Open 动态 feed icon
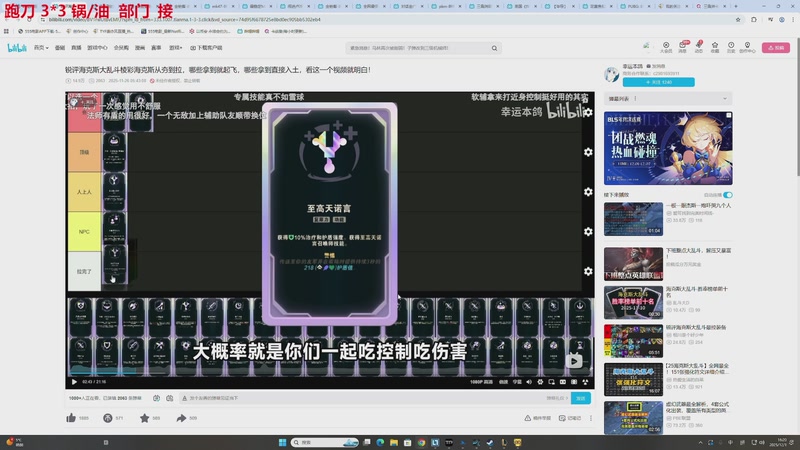 [698, 47]
